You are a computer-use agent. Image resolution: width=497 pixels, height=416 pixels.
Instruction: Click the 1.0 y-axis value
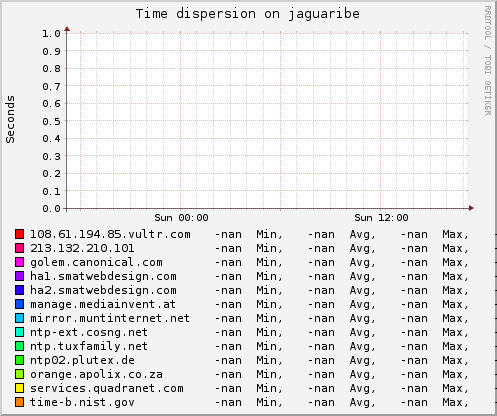click(x=51, y=34)
